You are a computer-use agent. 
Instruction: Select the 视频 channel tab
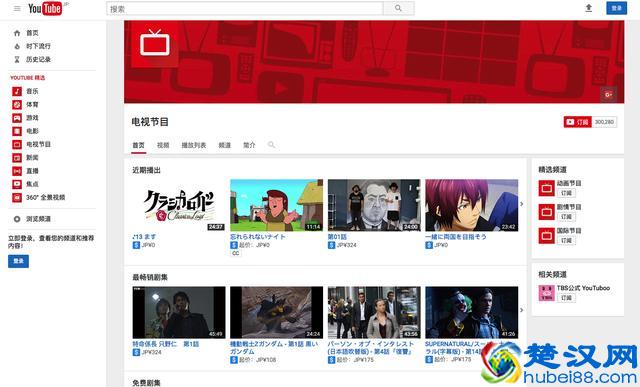163,145
